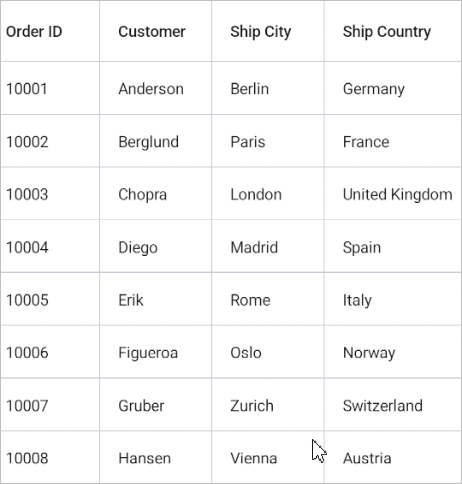Screen dimensions: 462x484
Task: Click the Chopra customer cell
Action: [x=155, y=194]
